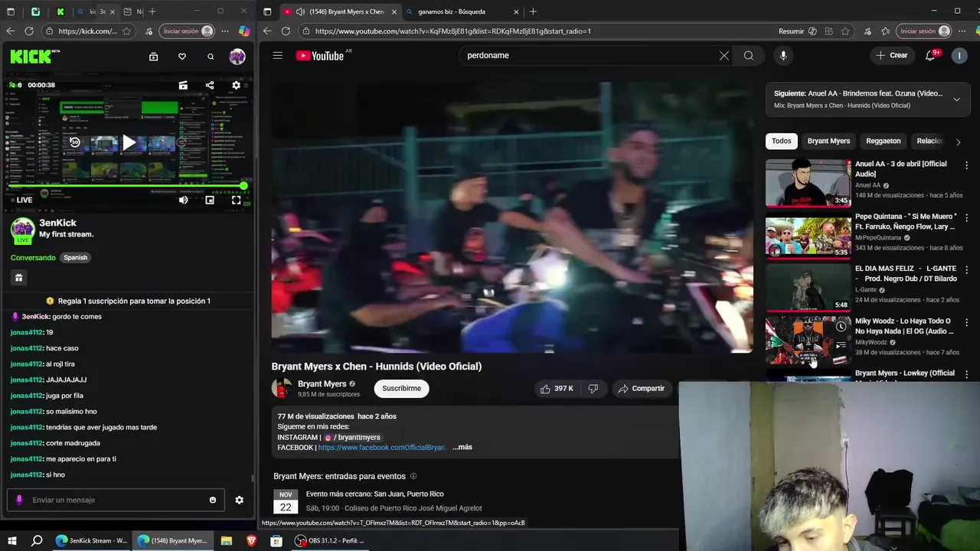
Task: Dislike the Bryant Myers video
Action: [593, 389]
